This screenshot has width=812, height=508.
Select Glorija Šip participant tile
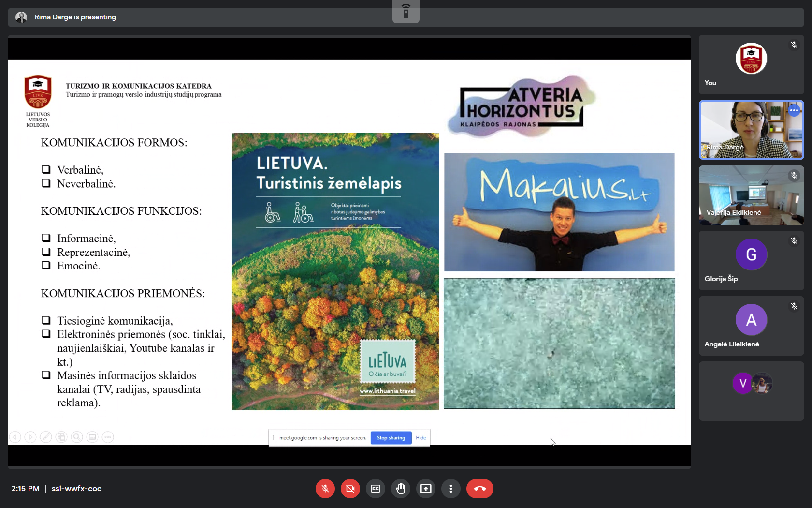(752, 260)
